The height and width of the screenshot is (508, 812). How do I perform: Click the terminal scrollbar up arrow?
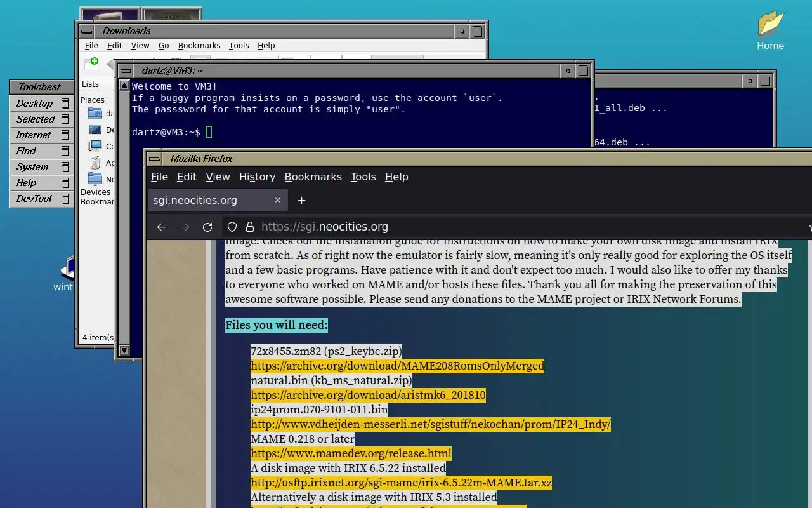click(x=124, y=85)
